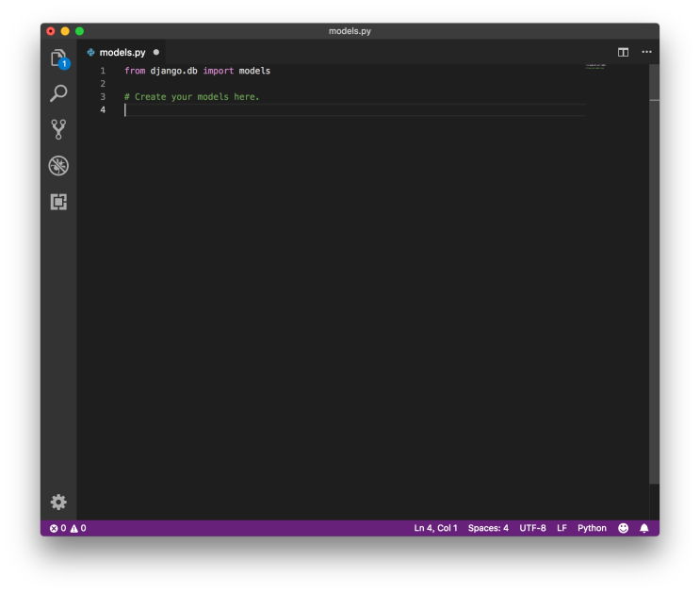Click the 'from' keyword on line 1

(x=135, y=71)
